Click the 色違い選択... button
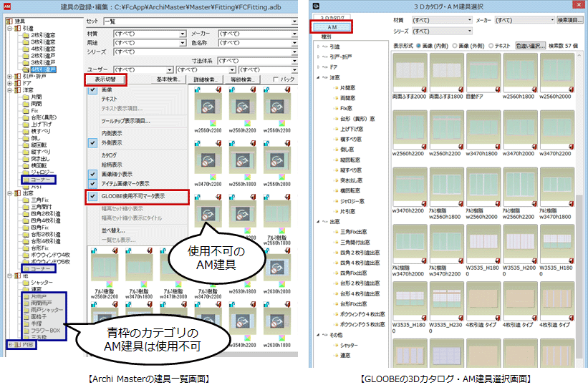Viewport: 588px width, 390px height. tap(531, 46)
